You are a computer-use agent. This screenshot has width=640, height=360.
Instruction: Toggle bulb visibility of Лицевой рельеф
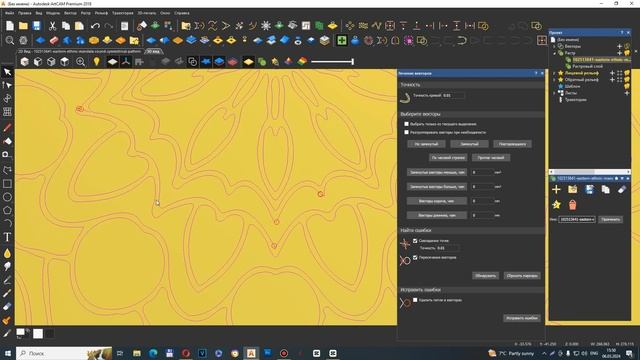(x=627, y=73)
